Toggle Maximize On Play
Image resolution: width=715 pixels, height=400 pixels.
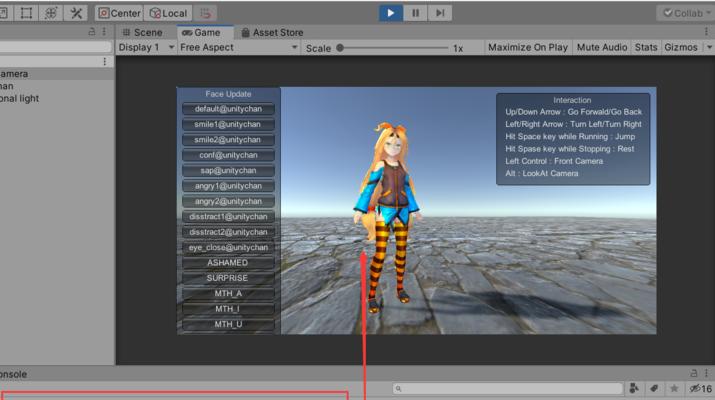[x=528, y=47]
